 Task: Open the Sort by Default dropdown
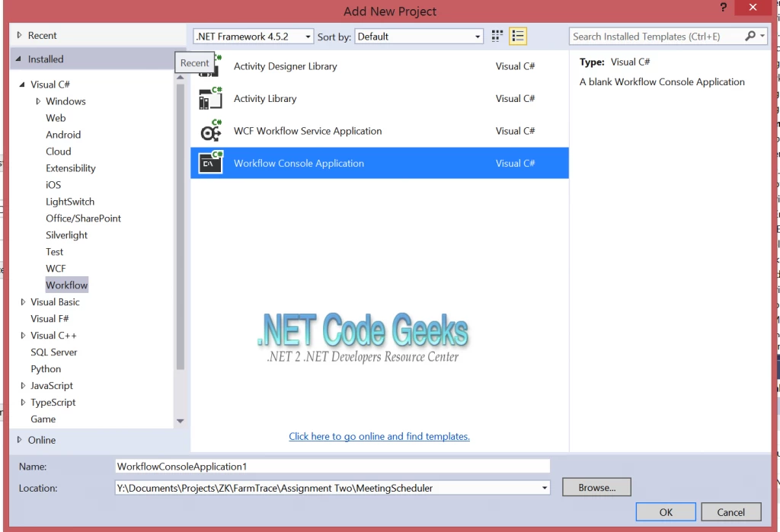tap(478, 36)
